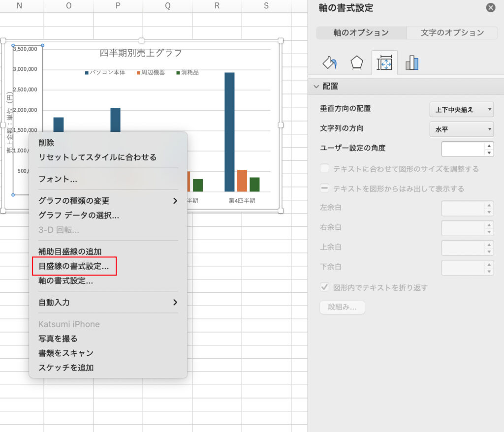Switch to the 文字のオプション tab

click(x=452, y=32)
